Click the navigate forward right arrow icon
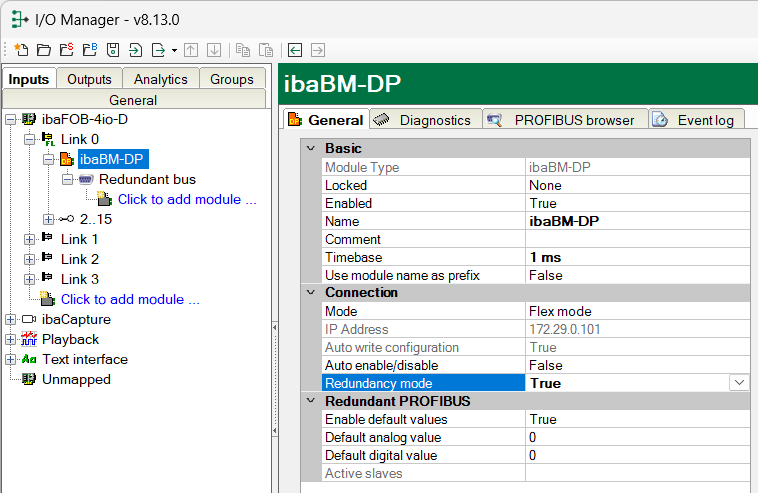Image resolution: width=758 pixels, height=493 pixels. 318,50
